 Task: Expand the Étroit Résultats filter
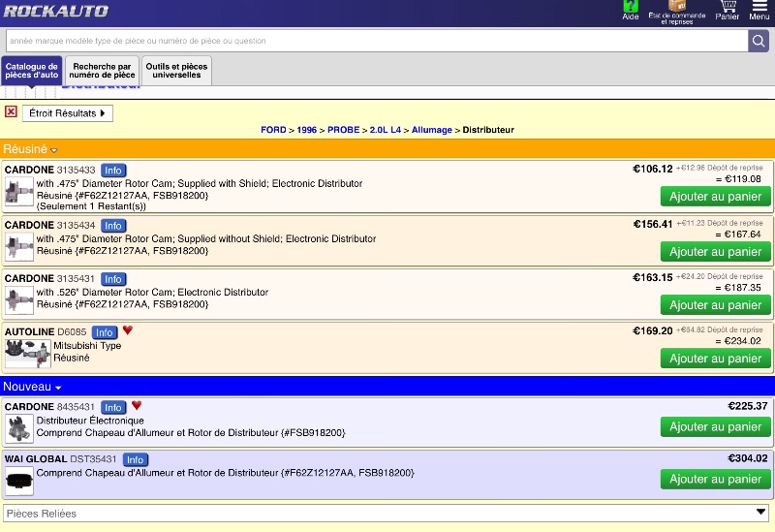(67, 113)
